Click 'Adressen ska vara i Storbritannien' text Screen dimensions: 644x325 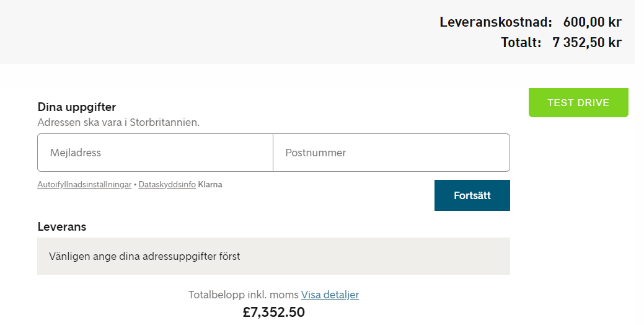pos(118,122)
